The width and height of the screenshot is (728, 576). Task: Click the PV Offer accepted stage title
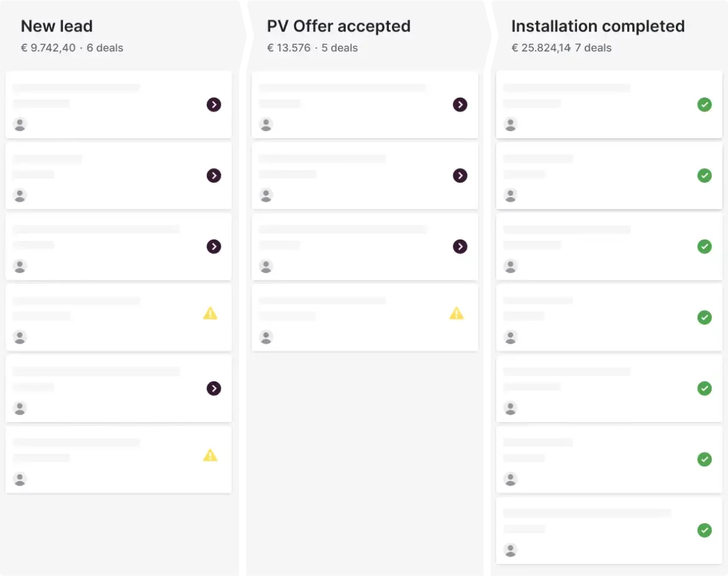pyautogui.click(x=339, y=27)
